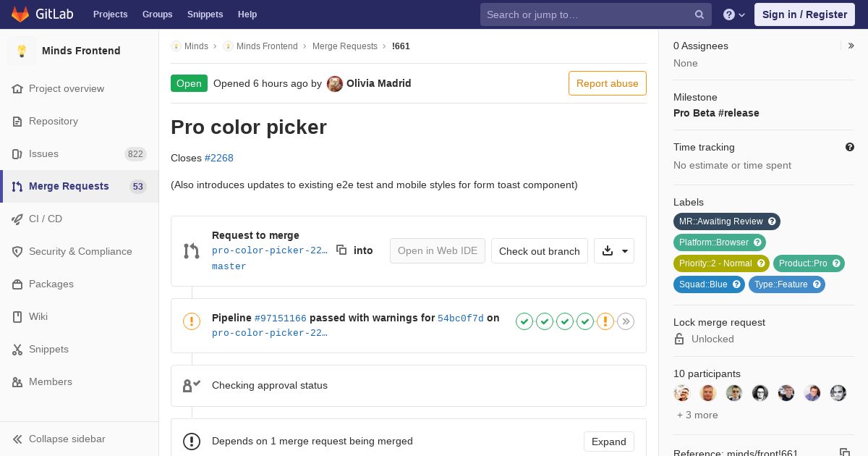Open the Groups menu in navbar
Image resolution: width=868 pixels, height=456 pixels.
click(x=157, y=14)
